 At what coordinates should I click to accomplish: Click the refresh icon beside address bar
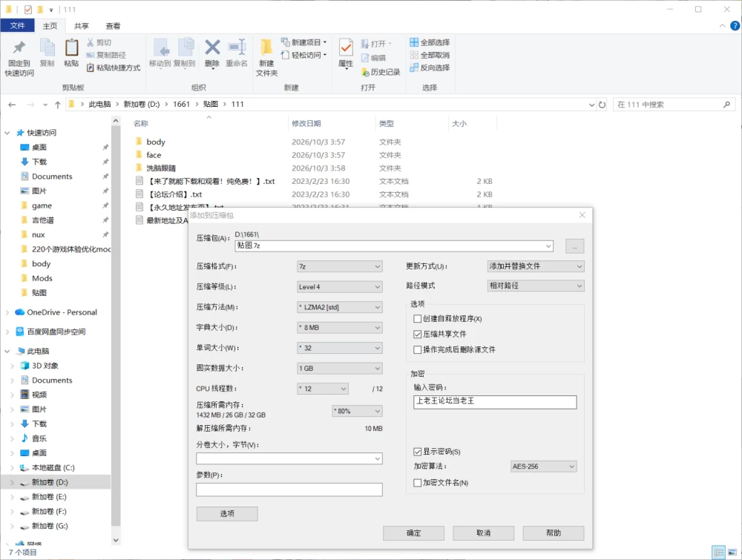[x=602, y=105]
